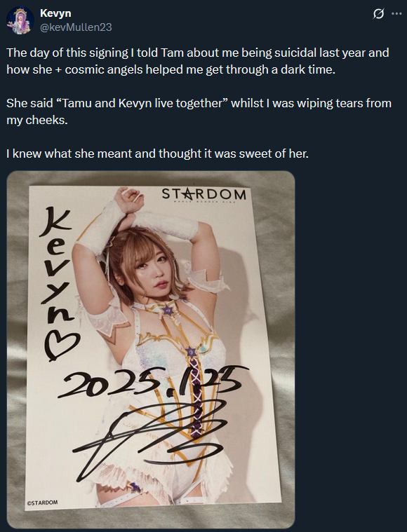
Task: Click the Grok explain-post icon
Action: pos(378,14)
